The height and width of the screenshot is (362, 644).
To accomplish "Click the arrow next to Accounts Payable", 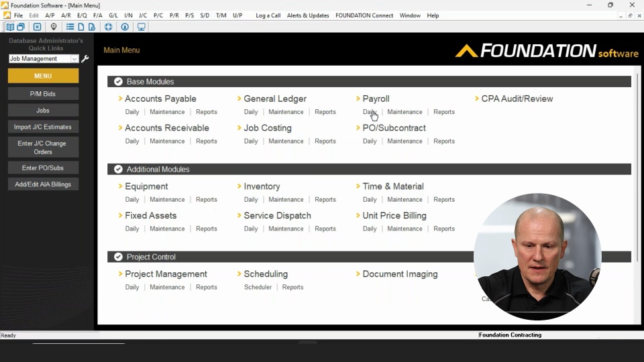I will 120,99.
